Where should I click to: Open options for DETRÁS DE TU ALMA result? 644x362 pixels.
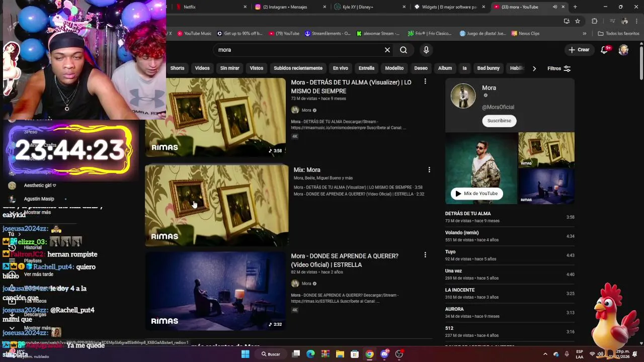pos(425,81)
